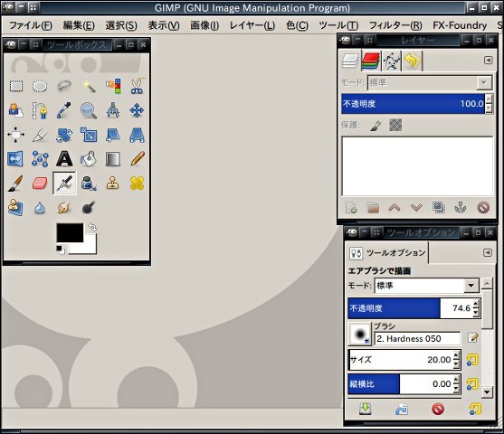504x434 pixels.
Task: Switch to the Layers tab
Action: tap(350, 61)
